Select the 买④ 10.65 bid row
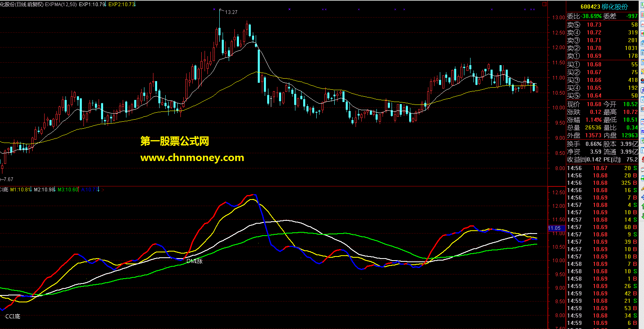Viewport: 644px width, 329px height. point(602,88)
